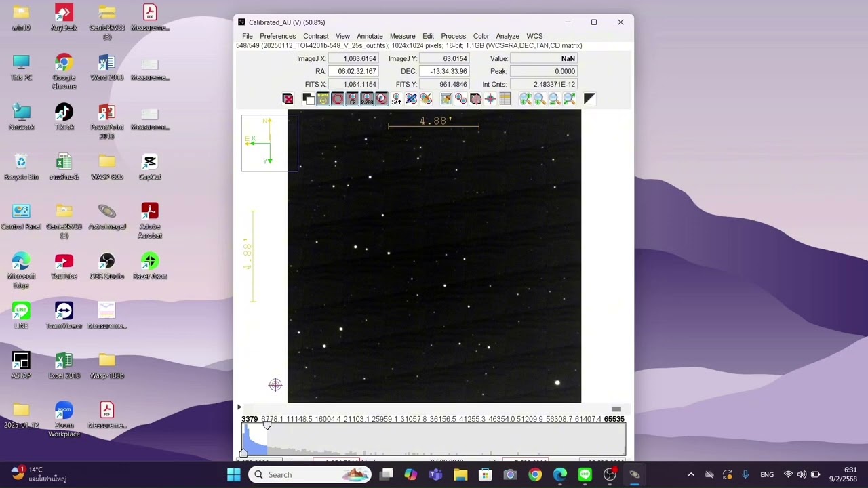Click the second zoom-in plus magnifier icon
The width and height of the screenshot is (868, 488).
(540, 99)
